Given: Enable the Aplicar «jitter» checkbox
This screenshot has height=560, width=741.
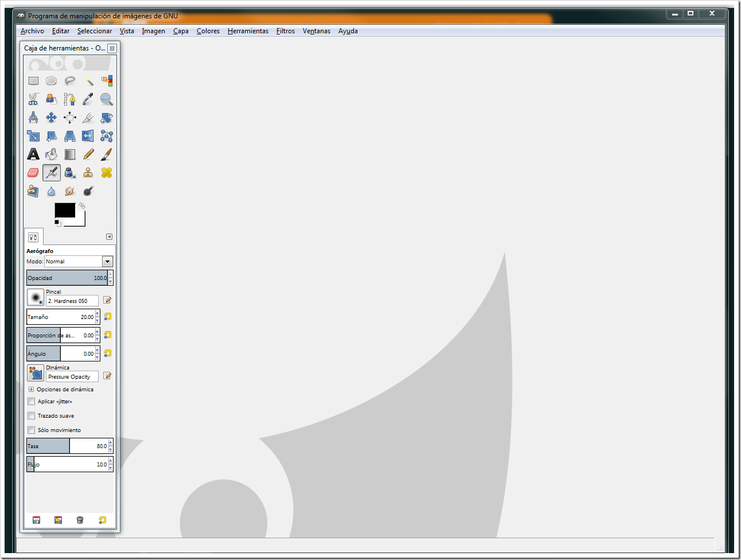Looking at the screenshot, I should 32,402.
